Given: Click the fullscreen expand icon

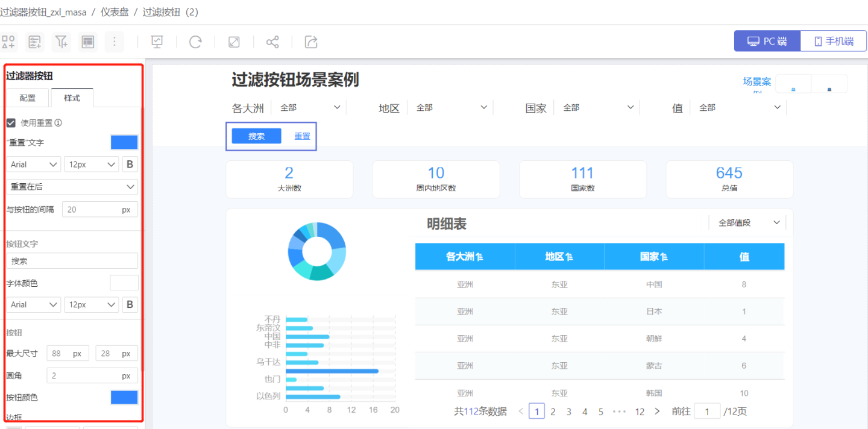Looking at the screenshot, I should [234, 42].
